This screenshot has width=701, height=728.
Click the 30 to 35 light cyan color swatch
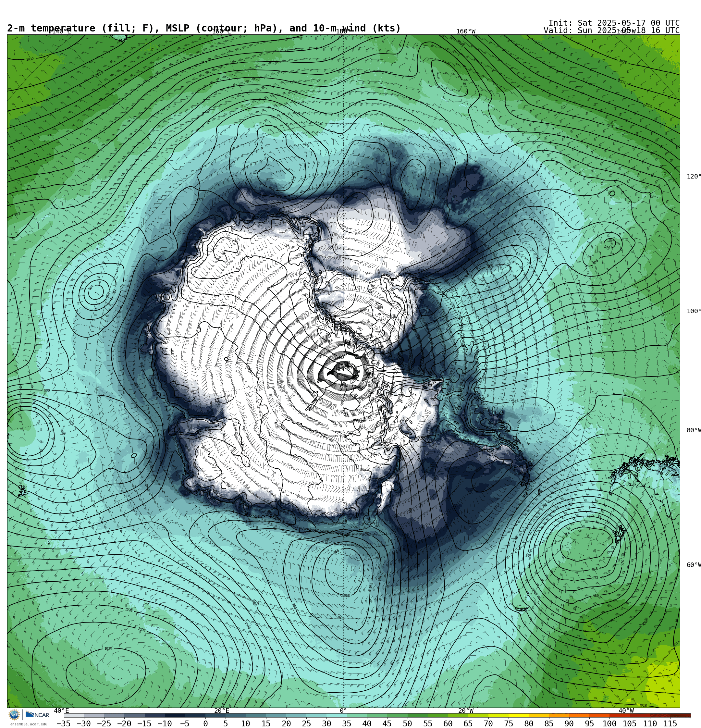tap(337, 715)
